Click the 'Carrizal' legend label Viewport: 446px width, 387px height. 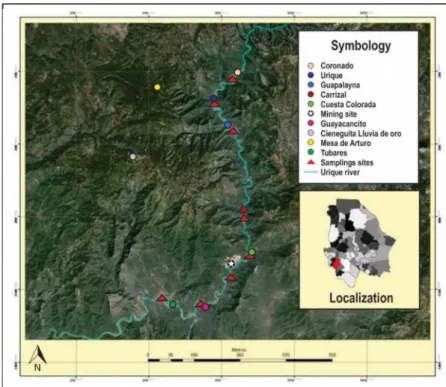click(333, 95)
